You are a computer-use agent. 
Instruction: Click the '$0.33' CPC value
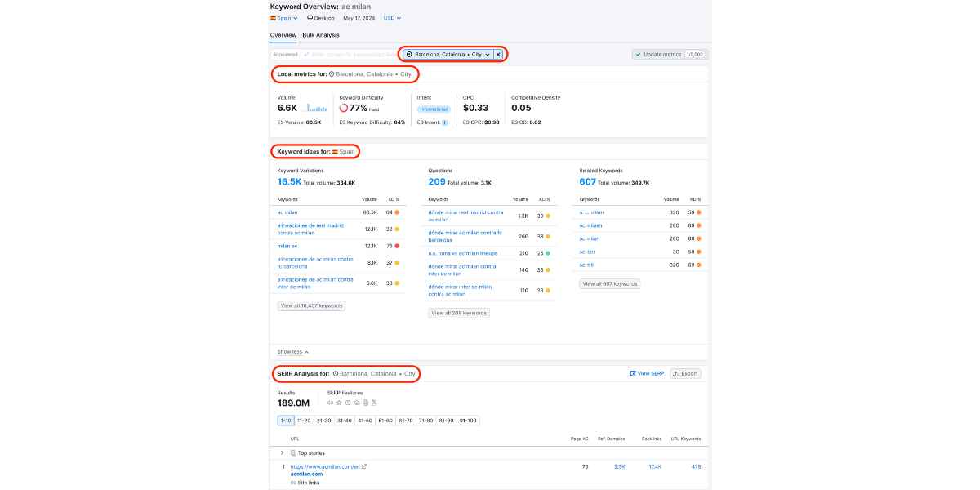coord(475,108)
